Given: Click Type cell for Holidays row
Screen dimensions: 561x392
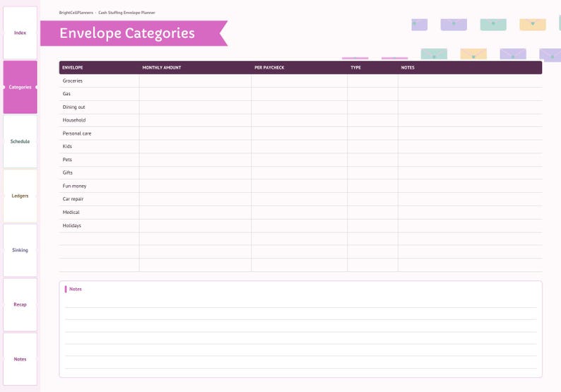Looking at the screenshot, I should coord(372,225).
